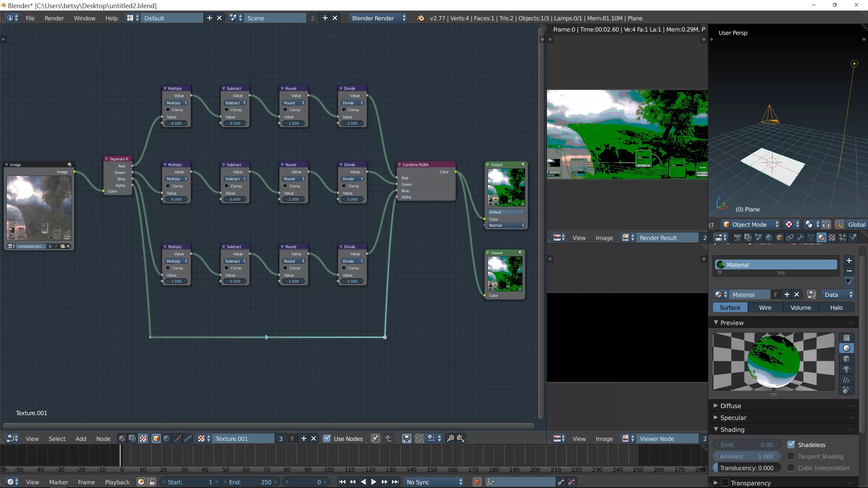Open the Blender Render engine dropdown
The height and width of the screenshot is (488, 868).
click(x=378, y=18)
